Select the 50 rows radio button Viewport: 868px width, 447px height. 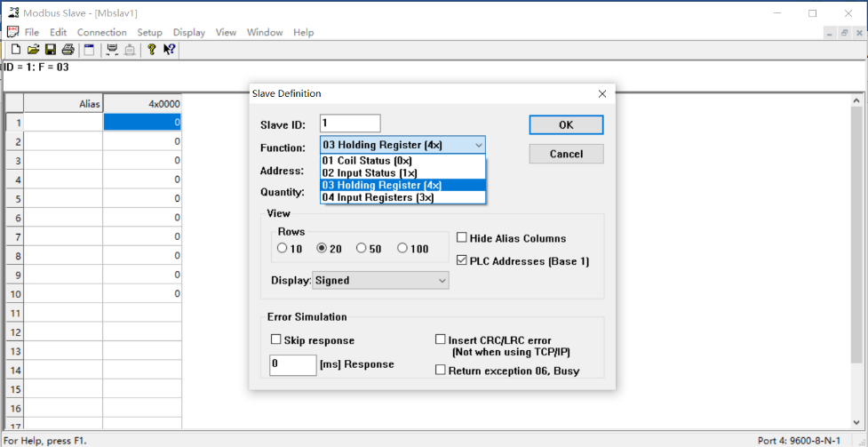tap(362, 249)
